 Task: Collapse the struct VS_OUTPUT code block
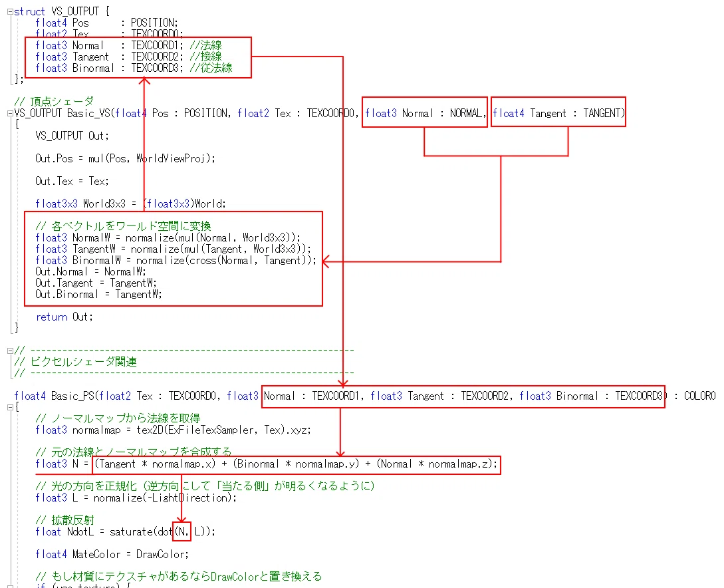pyautogui.click(x=10, y=12)
